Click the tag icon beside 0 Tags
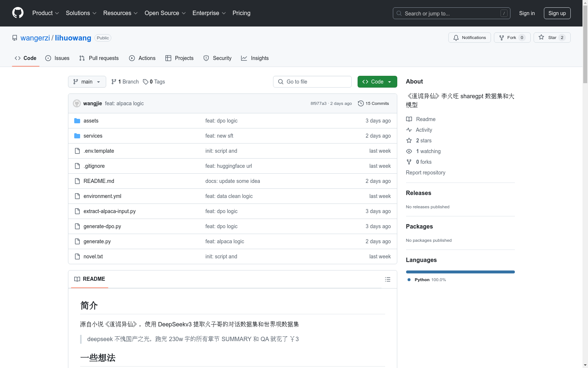Screen dimensions: 588x368 [146, 82]
